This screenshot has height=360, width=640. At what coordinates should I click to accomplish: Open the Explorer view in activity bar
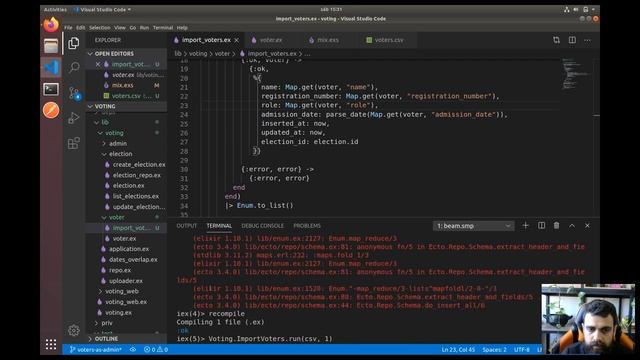(x=74, y=43)
